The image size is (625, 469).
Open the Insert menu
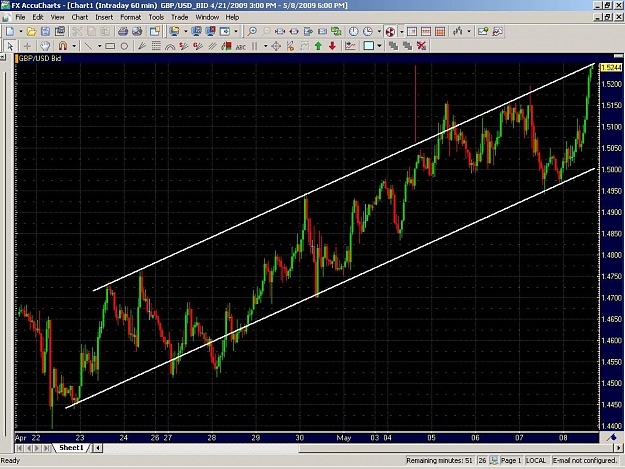104,17
